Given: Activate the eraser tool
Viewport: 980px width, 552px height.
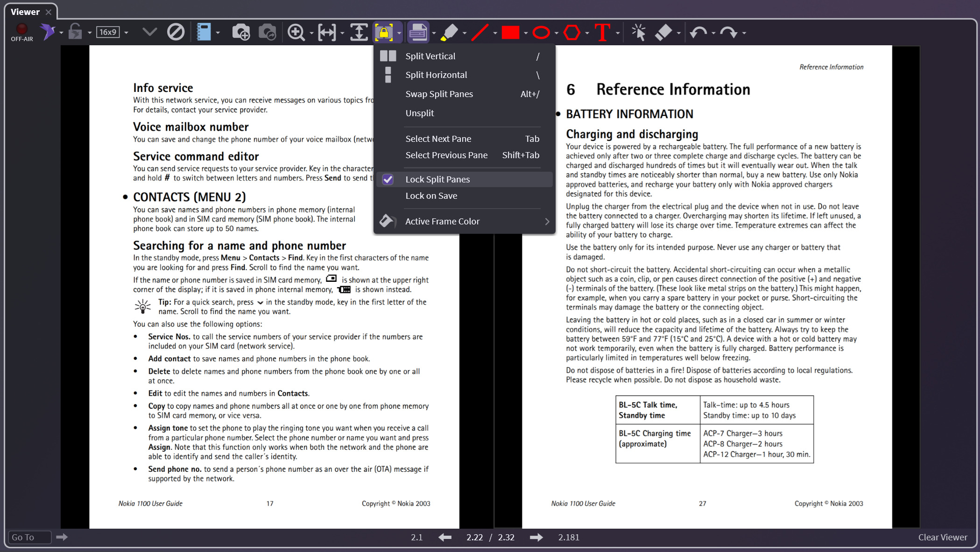Looking at the screenshot, I should [663, 32].
